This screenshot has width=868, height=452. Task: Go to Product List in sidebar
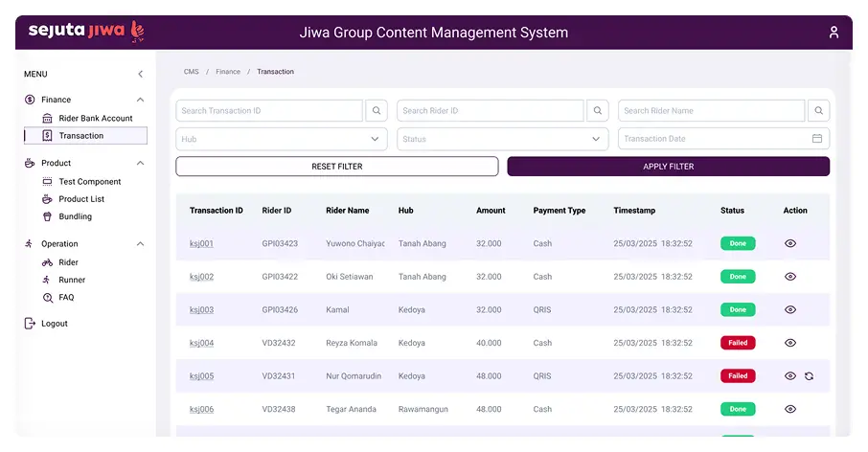click(x=81, y=199)
